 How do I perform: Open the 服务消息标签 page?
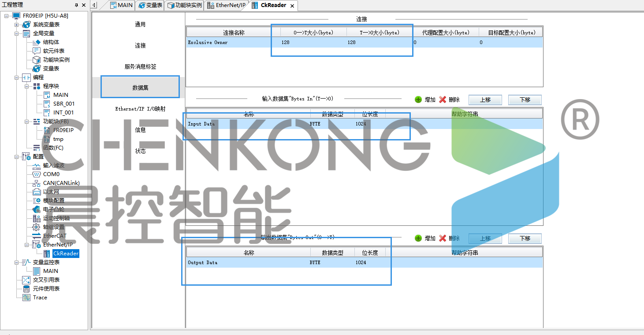tap(140, 67)
